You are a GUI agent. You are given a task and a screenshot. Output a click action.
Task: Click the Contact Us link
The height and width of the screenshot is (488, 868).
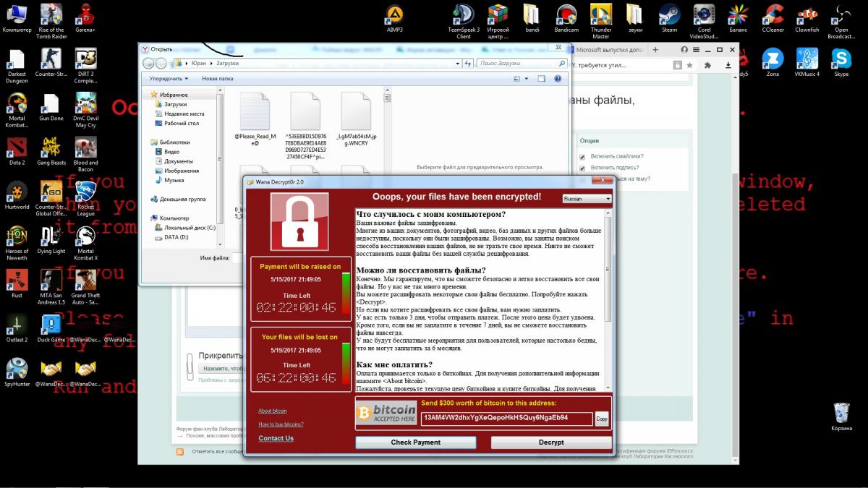(x=276, y=438)
